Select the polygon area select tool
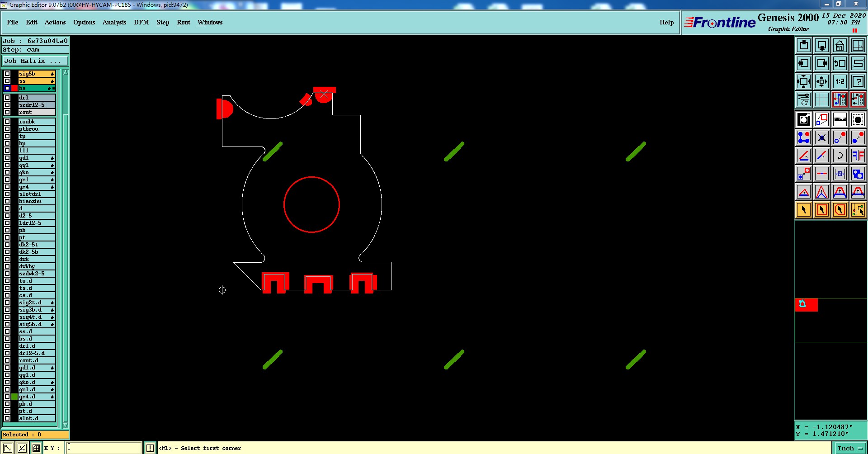 click(x=840, y=210)
